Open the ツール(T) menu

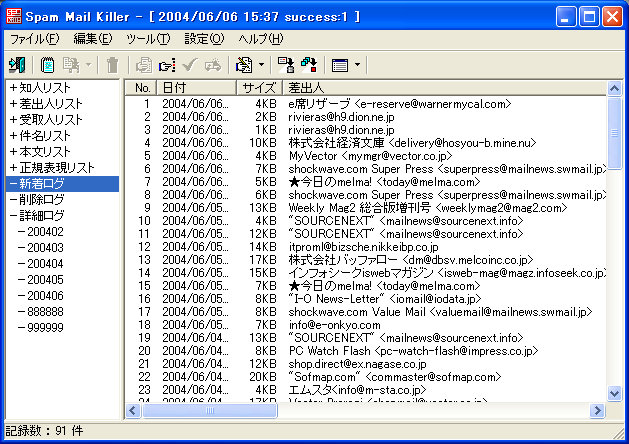point(148,38)
